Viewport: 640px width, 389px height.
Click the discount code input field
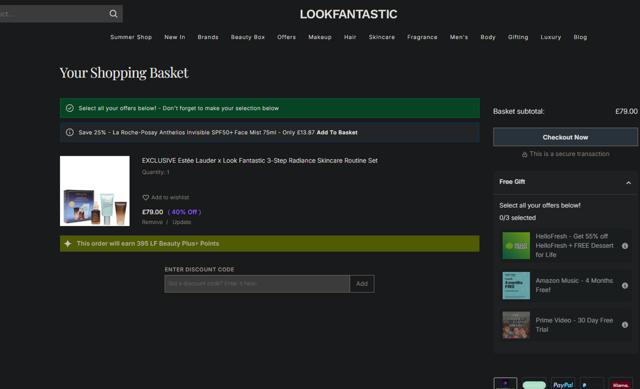[257, 284]
